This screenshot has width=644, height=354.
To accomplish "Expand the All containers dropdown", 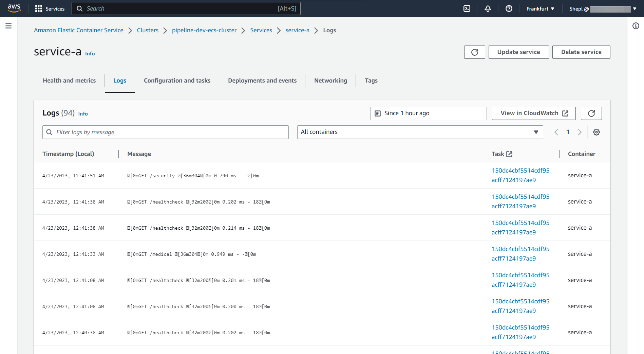I will point(420,132).
